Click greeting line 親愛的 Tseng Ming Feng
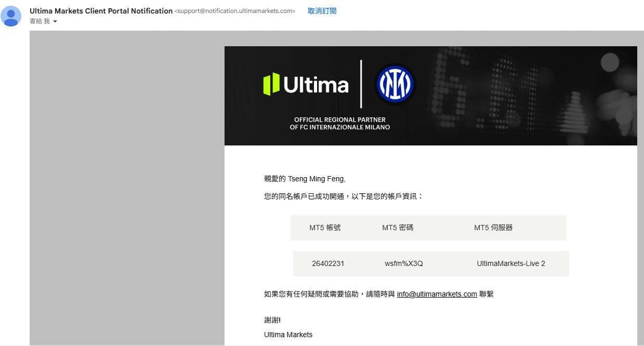This screenshot has height=346, width=644. tap(305, 179)
